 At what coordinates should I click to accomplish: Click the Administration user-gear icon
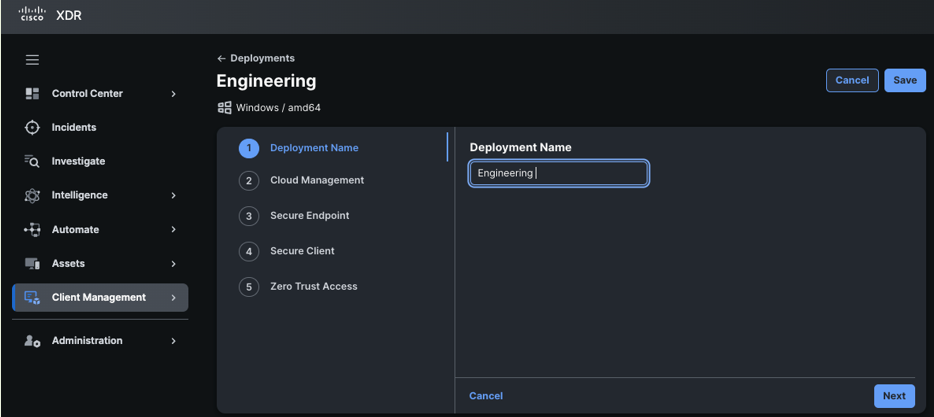(x=32, y=341)
